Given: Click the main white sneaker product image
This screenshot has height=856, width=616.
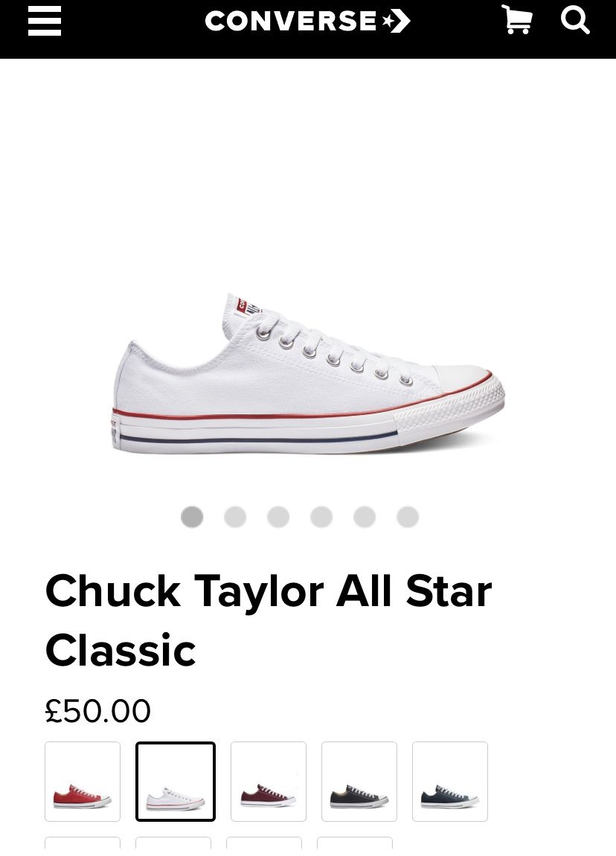Looking at the screenshot, I should click(x=309, y=374).
